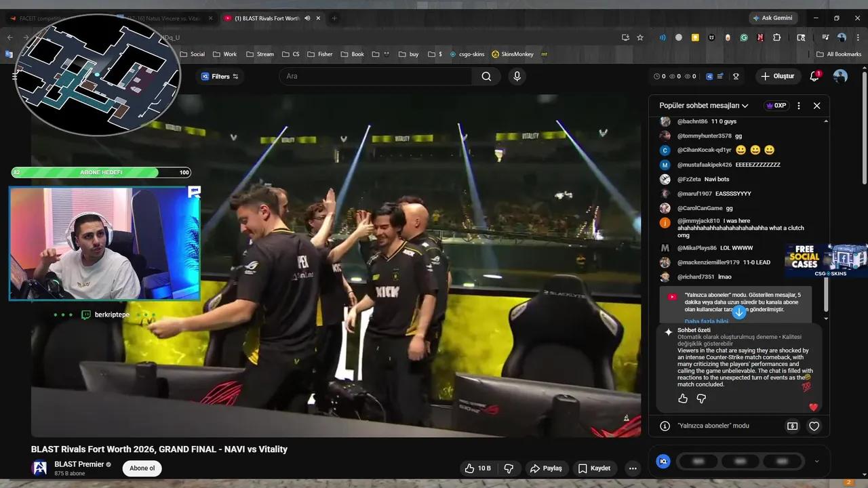Like the chat summary with thumbs up
868x488 pixels.
pyautogui.click(x=683, y=399)
